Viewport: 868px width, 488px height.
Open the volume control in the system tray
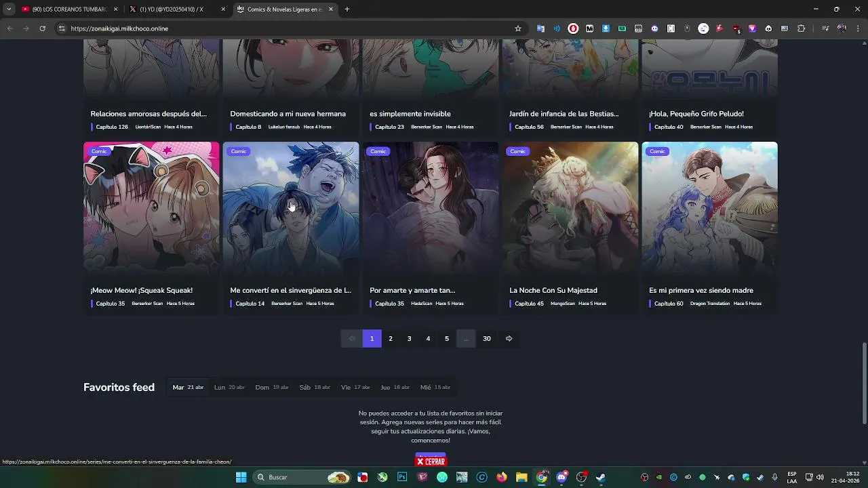(x=820, y=477)
